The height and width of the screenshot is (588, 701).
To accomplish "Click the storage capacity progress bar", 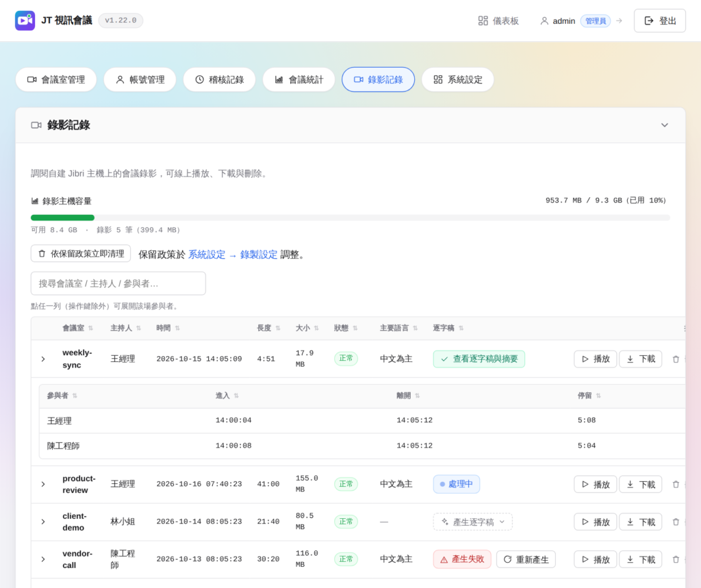I will 350,218.
